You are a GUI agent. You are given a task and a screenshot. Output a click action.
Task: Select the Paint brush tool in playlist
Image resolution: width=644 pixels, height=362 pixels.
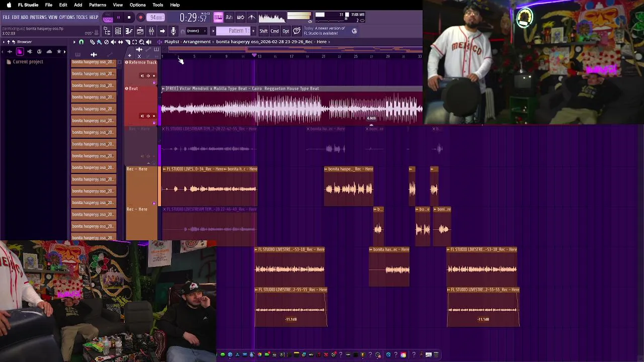point(99,42)
